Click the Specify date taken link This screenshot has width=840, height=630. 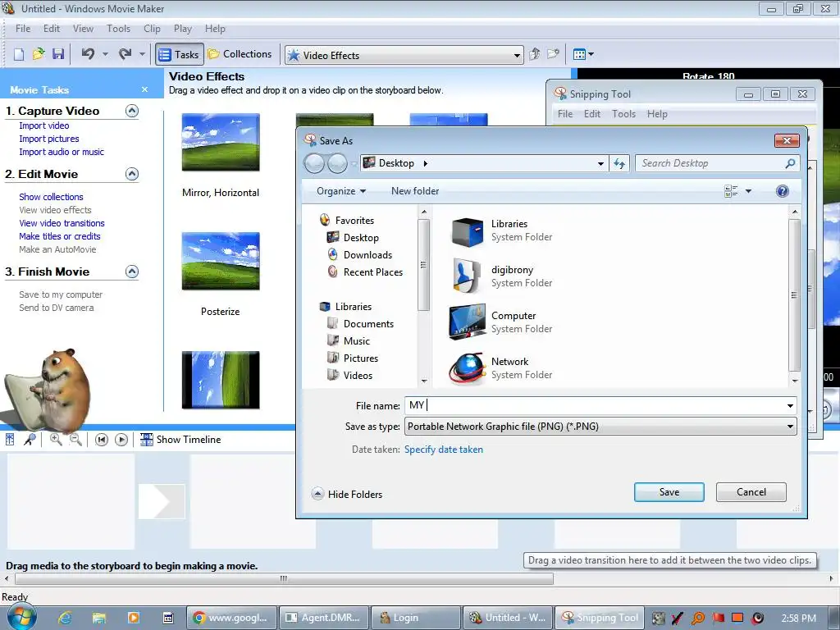pyautogui.click(x=444, y=450)
